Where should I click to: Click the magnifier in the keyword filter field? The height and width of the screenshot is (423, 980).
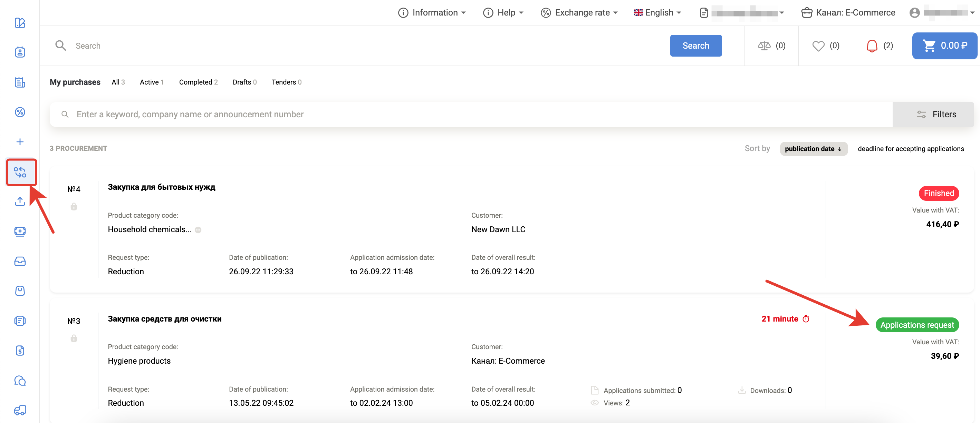click(65, 115)
